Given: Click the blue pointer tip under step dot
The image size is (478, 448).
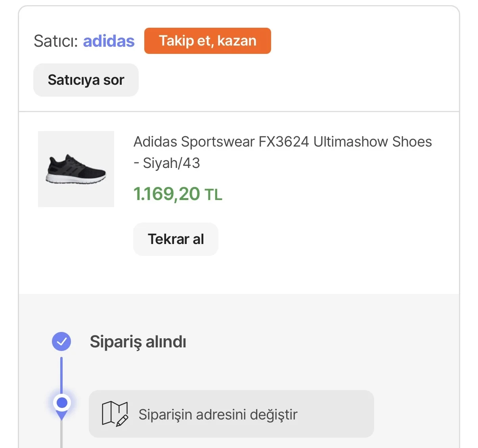Looking at the screenshot, I should pyautogui.click(x=61, y=416).
